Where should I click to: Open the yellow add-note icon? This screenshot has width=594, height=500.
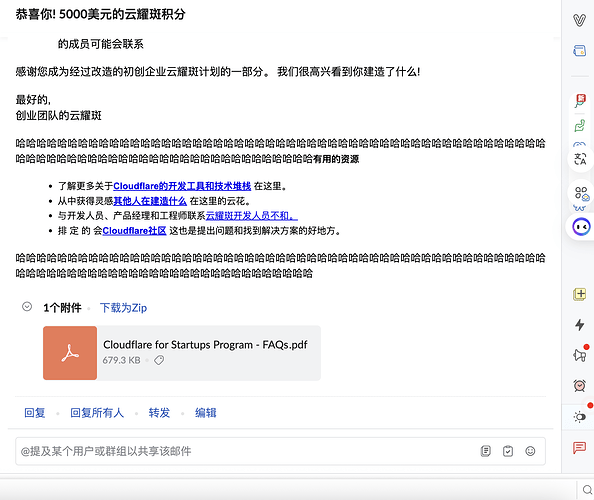580,294
